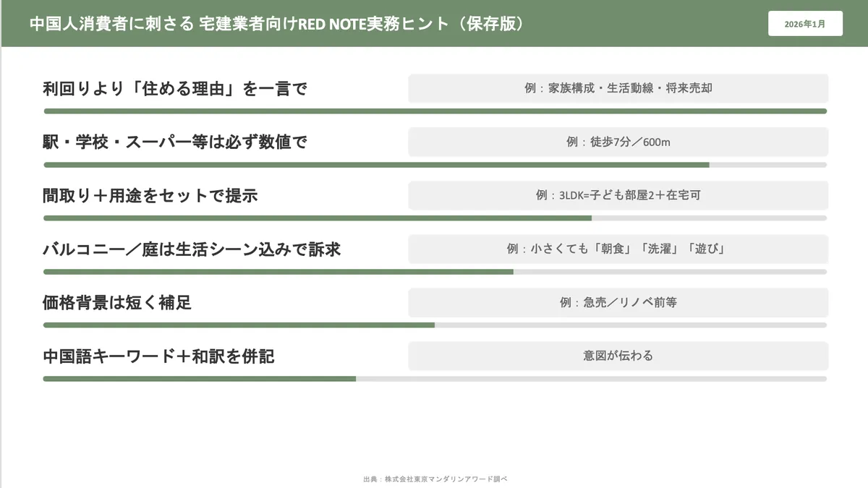Click the progress bar under 駅・学校・スーパー heading
The image size is (868, 488).
coord(435,165)
